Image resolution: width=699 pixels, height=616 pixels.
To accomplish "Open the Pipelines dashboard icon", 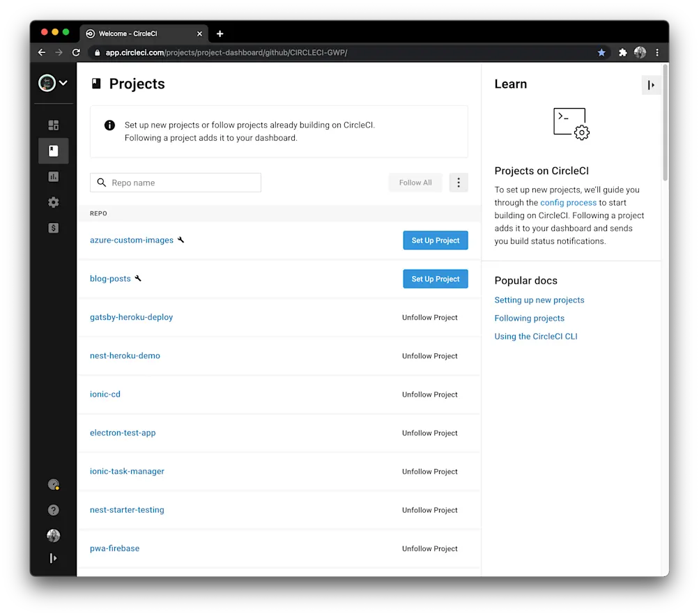I will point(53,125).
